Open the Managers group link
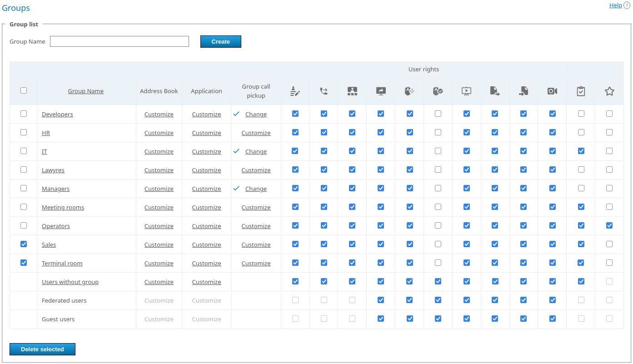The width and height of the screenshot is (633, 364). click(55, 189)
